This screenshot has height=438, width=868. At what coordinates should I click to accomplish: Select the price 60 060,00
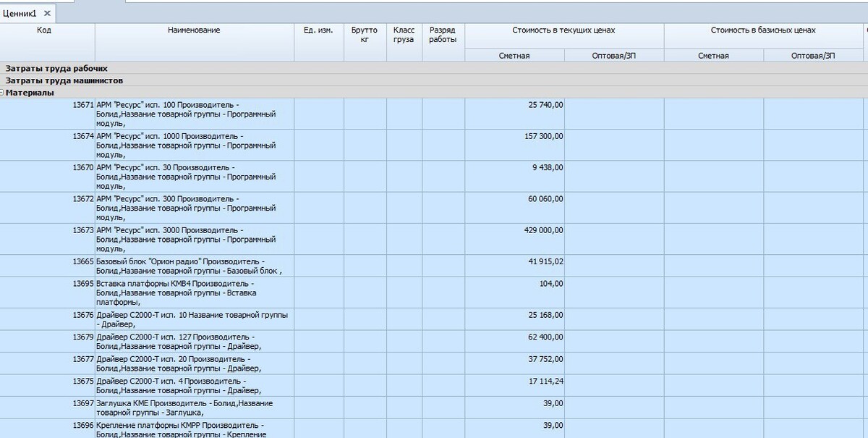546,198
